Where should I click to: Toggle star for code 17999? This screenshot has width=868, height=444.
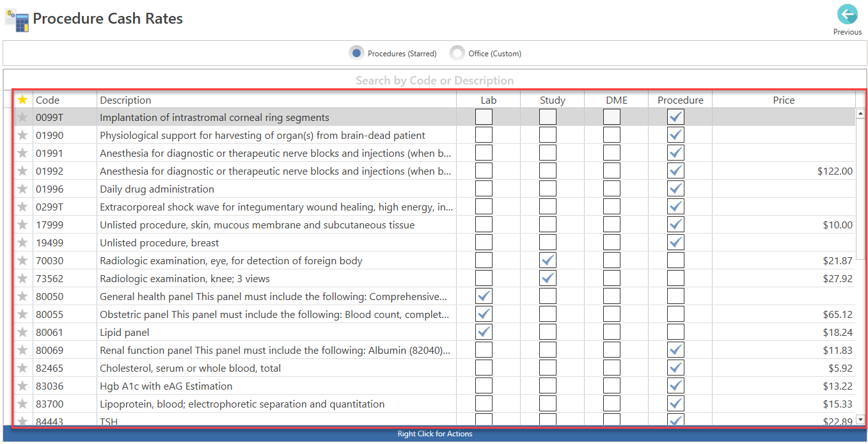click(23, 225)
